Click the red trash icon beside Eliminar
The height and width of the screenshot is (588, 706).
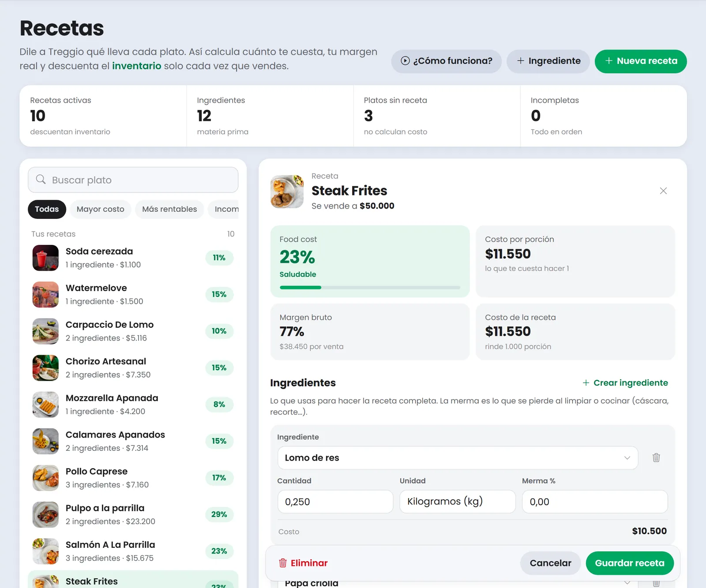(x=283, y=563)
